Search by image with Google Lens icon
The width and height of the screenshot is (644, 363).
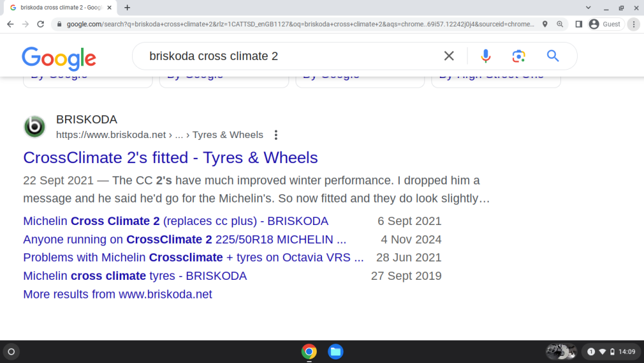pos(518,56)
